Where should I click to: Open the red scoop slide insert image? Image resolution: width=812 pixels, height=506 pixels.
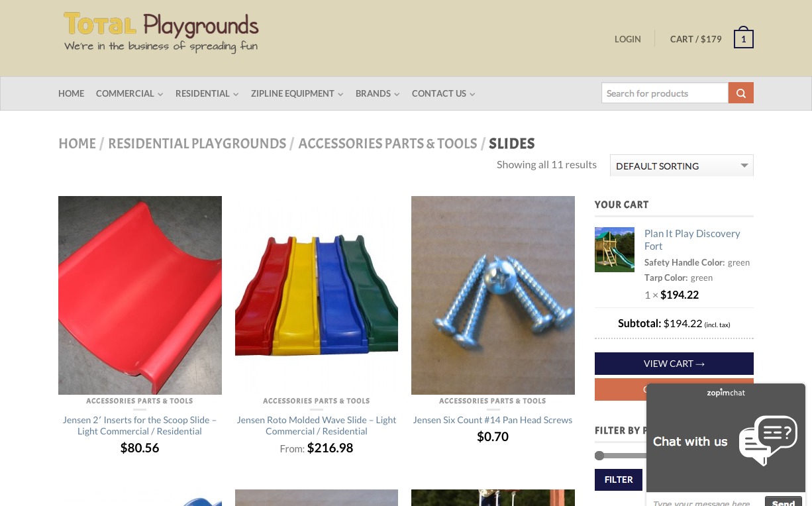coord(140,295)
